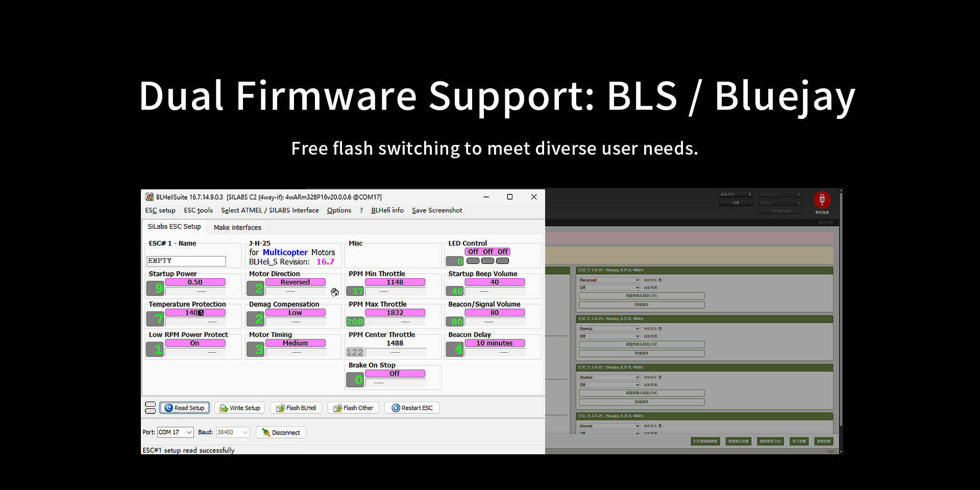Click the BLHeliSuite app icon in title bar
Viewport: 980px width, 490px height.
coord(149,197)
